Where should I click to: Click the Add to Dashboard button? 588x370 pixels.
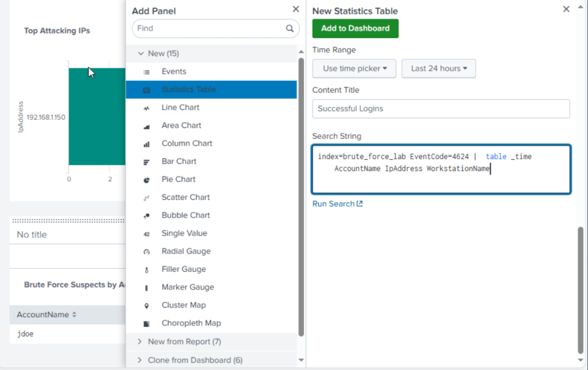tap(355, 28)
